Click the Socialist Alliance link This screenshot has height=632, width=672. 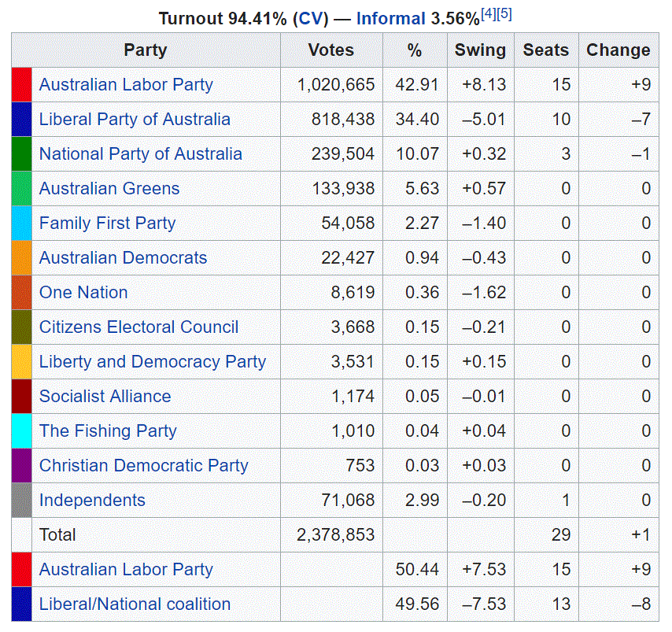tap(105, 397)
